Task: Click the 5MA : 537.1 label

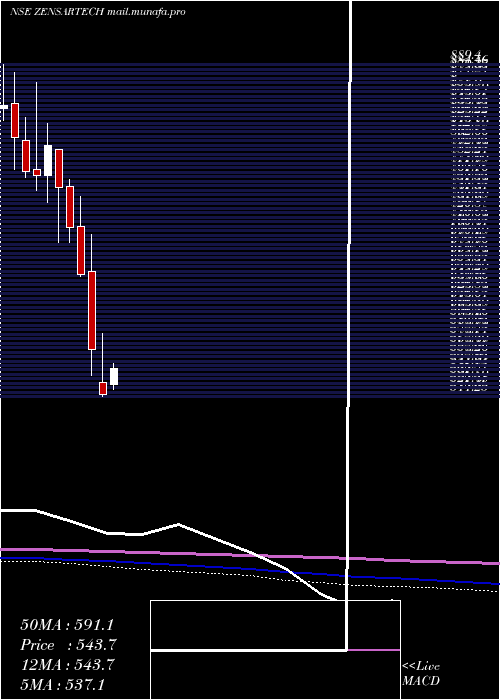Action: click(62, 684)
